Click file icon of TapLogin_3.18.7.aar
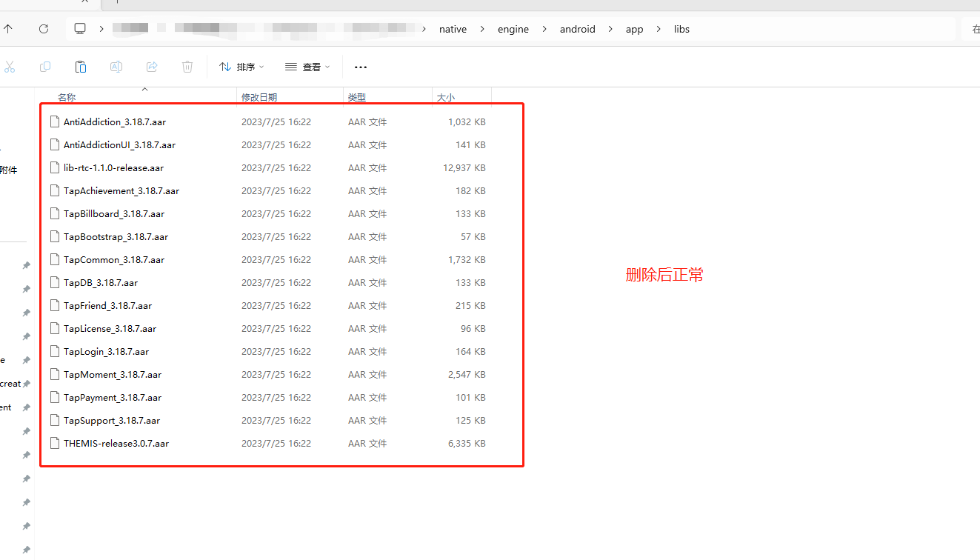 [54, 351]
